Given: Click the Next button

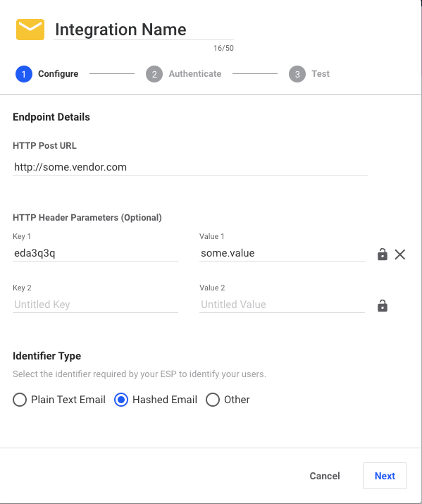Looking at the screenshot, I should (x=385, y=476).
